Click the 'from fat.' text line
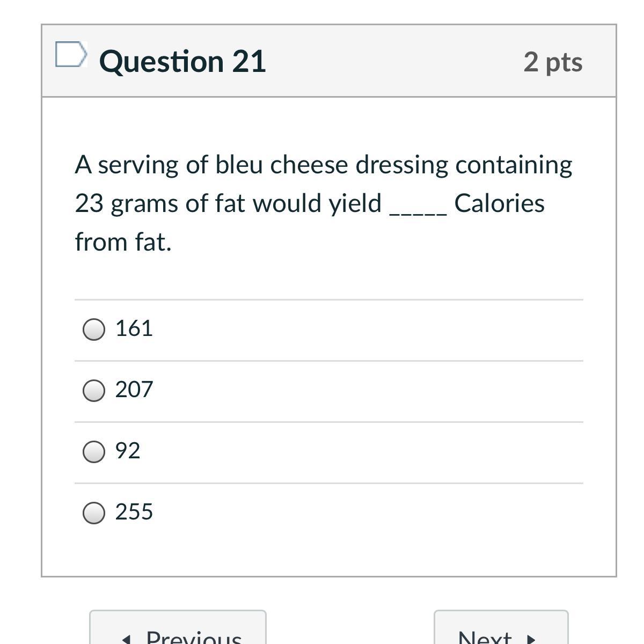The image size is (644, 644). (123, 242)
